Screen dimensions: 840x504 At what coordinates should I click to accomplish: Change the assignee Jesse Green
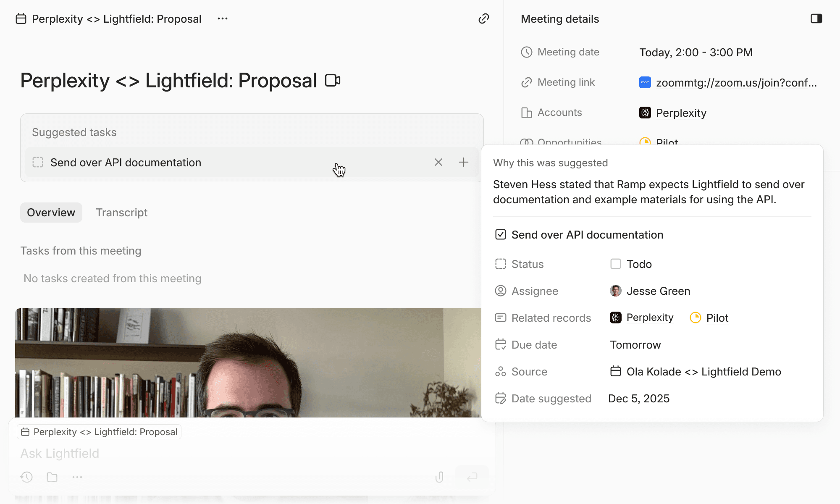pyautogui.click(x=658, y=291)
